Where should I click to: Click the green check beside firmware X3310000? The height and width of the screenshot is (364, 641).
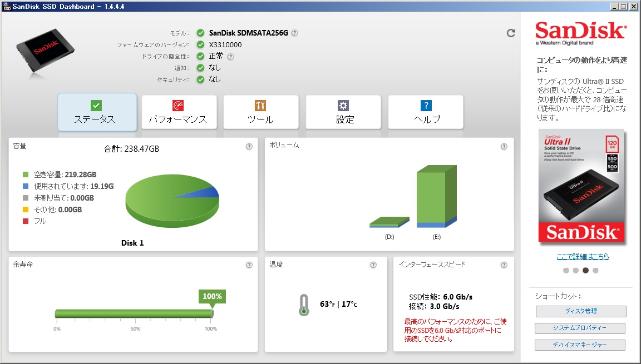coord(200,44)
